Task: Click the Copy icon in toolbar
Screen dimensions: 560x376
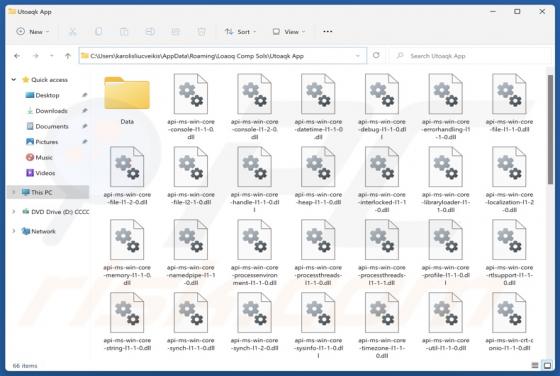Action: 98,32
